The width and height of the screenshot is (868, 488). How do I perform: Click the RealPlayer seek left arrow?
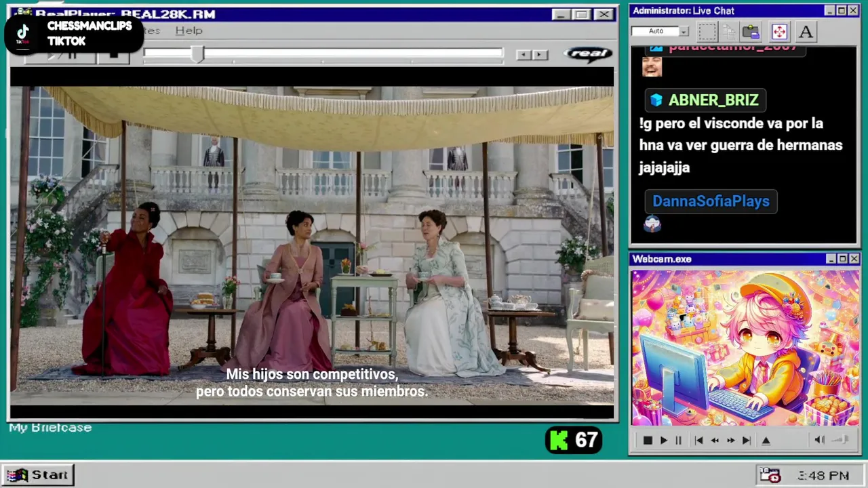(524, 55)
